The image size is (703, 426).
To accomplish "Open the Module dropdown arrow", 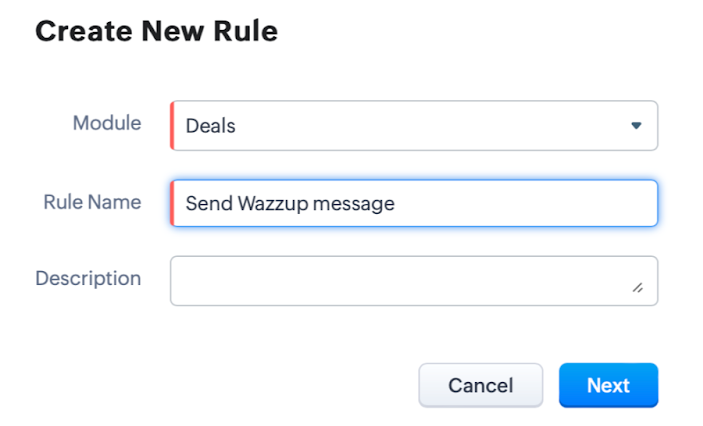I will click(x=635, y=126).
